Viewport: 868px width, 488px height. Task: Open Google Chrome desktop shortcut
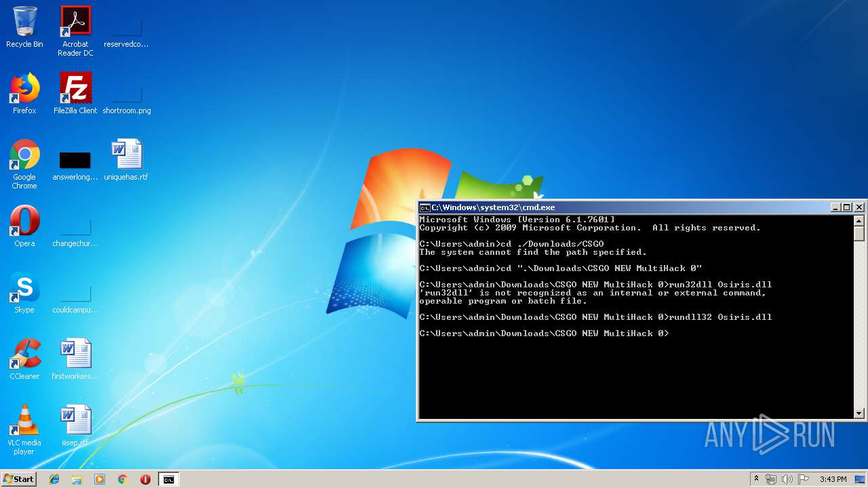(x=24, y=164)
